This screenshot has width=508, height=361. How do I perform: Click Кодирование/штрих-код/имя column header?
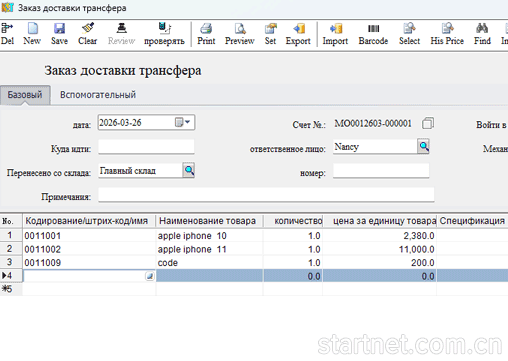(x=89, y=221)
